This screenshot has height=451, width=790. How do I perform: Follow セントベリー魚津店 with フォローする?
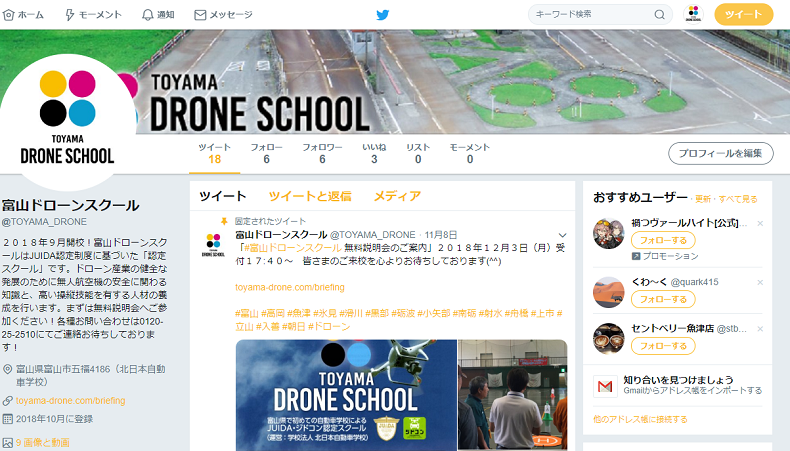[663, 346]
